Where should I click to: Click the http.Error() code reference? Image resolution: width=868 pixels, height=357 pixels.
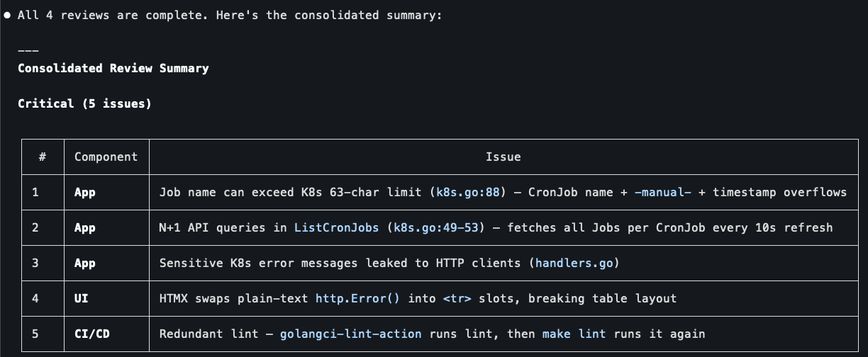click(357, 298)
